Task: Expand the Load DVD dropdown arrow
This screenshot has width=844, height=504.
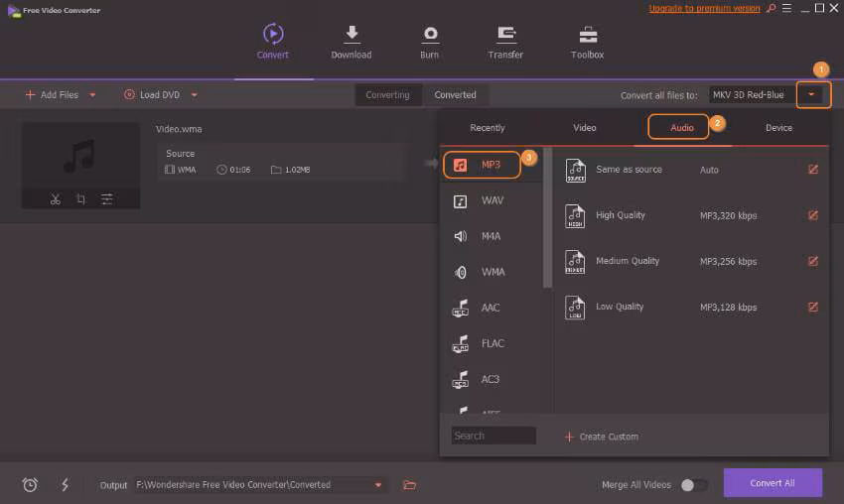Action: [x=195, y=95]
